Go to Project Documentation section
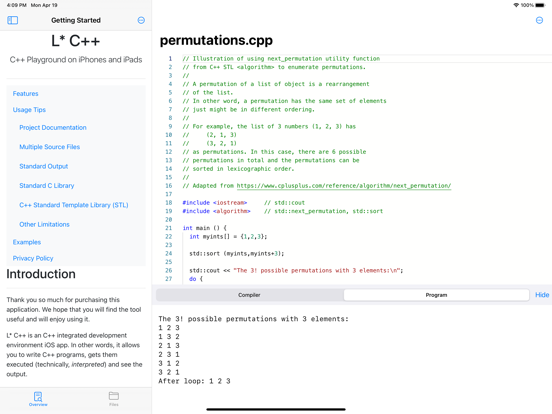Screen dimensions: 552x414 (x=53, y=127)
